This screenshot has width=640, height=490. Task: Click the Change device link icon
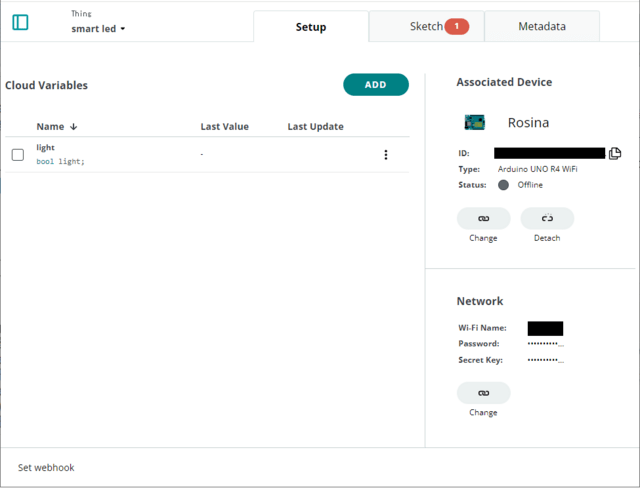pyautogui.click(x=483, y=218)
